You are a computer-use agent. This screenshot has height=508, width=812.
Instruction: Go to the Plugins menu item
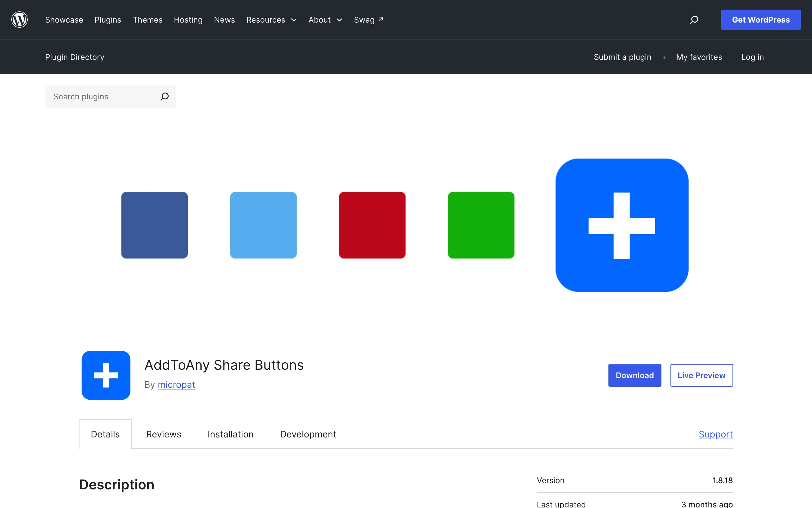(108, 20)
